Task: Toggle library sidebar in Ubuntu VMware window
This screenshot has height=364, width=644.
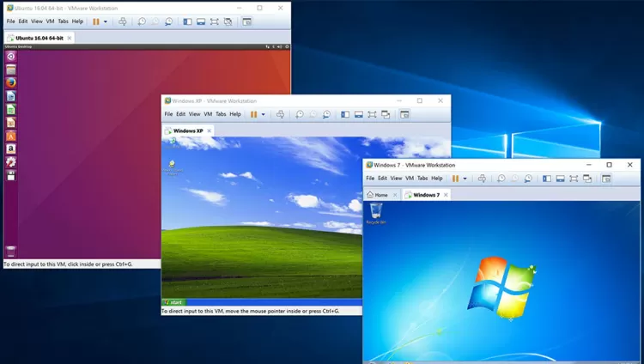Action: [x=187, y=21]
